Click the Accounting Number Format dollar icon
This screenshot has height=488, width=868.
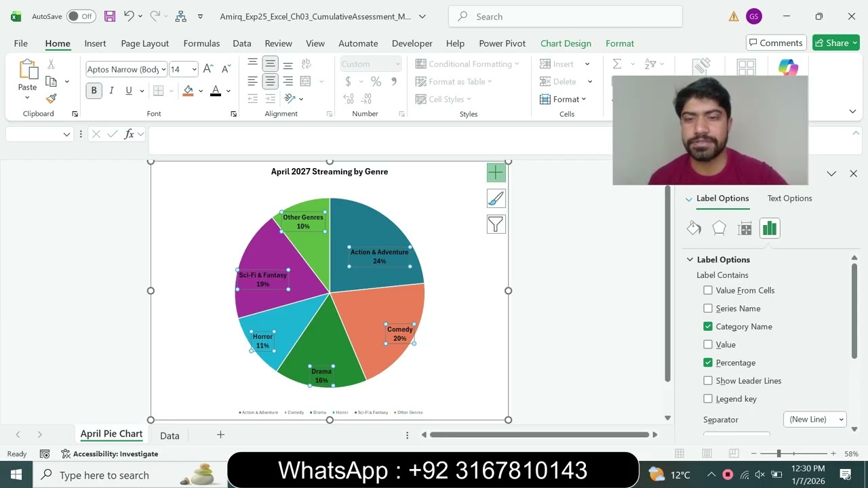[349, 81]
